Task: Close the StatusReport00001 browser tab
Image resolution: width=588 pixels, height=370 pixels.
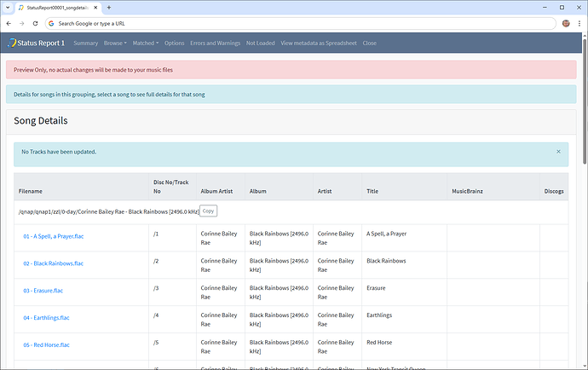Action: pos(95,7)
